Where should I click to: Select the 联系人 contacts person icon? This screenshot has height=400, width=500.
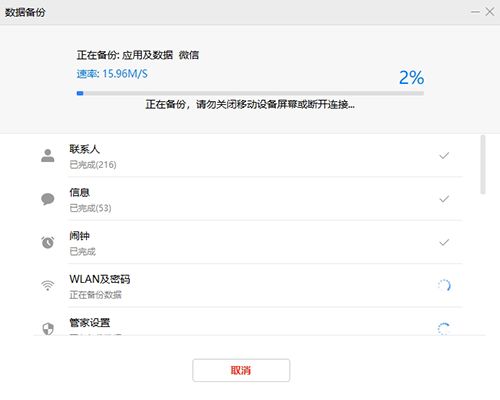tap(48, 156)
